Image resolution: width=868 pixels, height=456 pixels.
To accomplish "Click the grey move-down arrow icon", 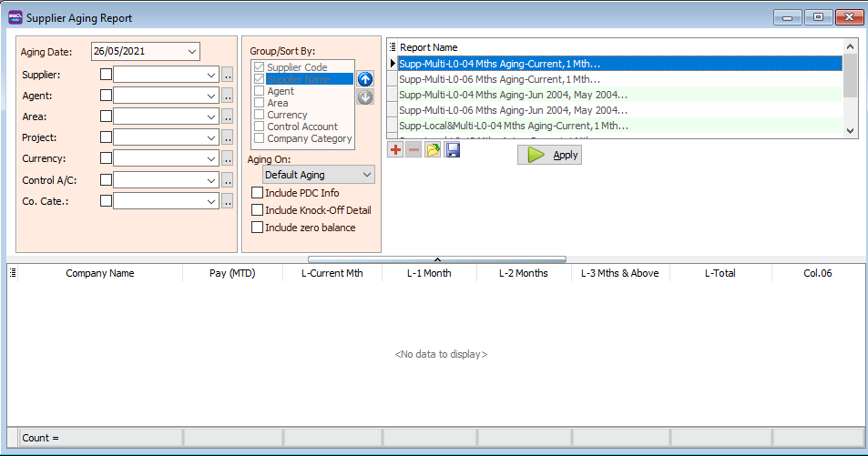I will (x=365, y=96).
